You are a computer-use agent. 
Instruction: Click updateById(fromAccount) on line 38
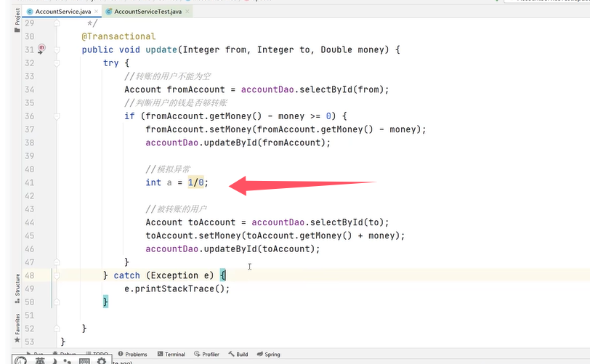pos(264,142)
